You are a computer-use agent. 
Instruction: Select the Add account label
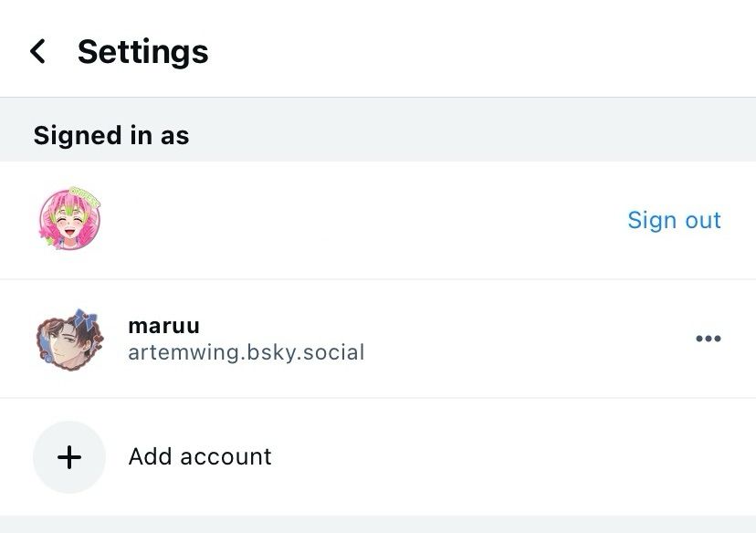pyautogui.click(x=200, y=456)
